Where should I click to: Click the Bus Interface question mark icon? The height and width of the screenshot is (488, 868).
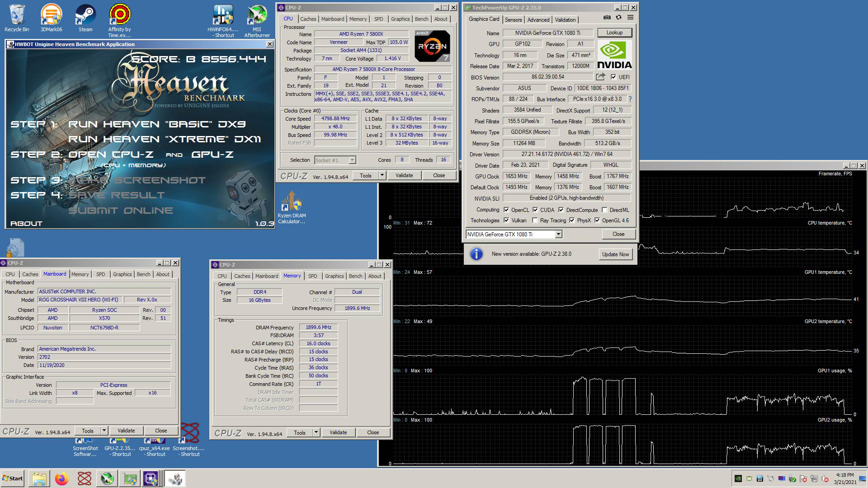coord(630,99)
